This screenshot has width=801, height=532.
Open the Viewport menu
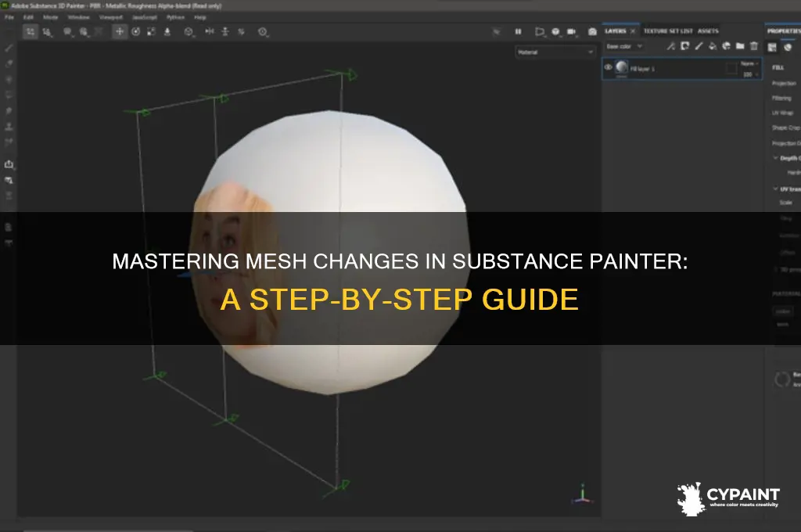point(110,17)
